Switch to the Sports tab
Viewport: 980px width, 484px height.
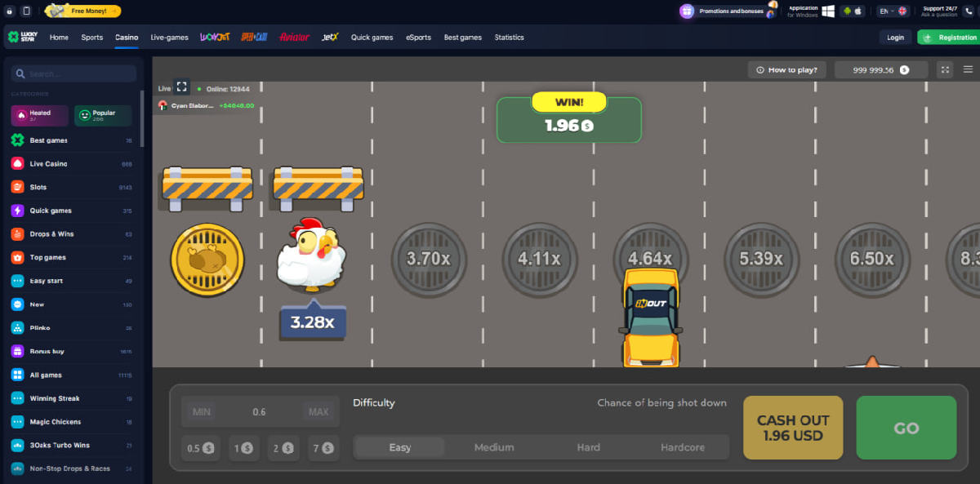coord(91,37)
